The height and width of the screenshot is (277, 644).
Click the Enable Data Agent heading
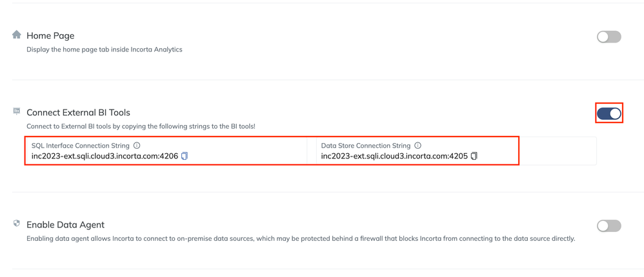point(65,225)
